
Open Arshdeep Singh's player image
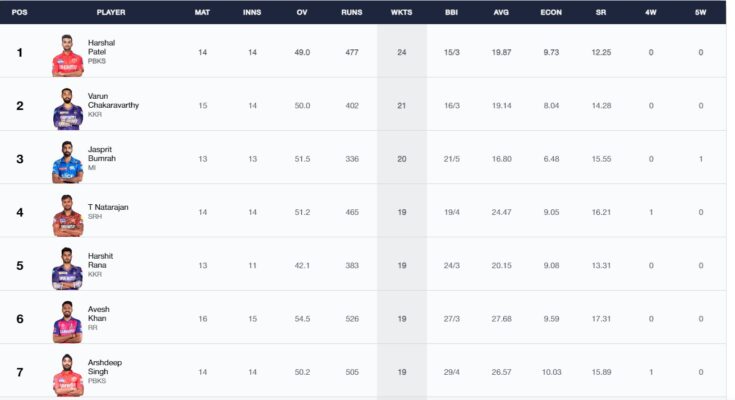pyautogui.click(x=68, y=375)
